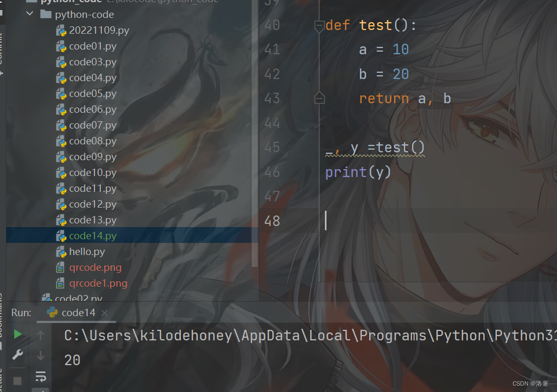Image resolution: width=557 pixels, height=392 pixels.
Task: Open hello.py in the project tree
Action: 87,252
